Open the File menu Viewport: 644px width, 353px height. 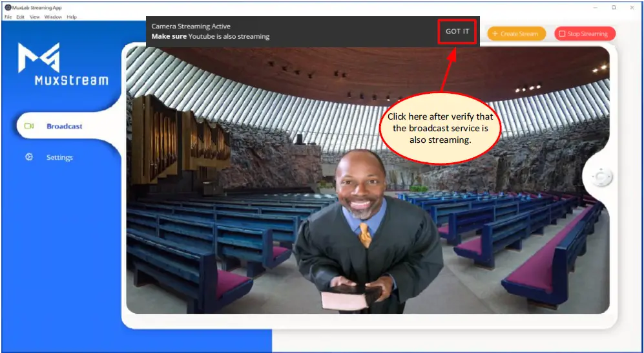point(8,17)
